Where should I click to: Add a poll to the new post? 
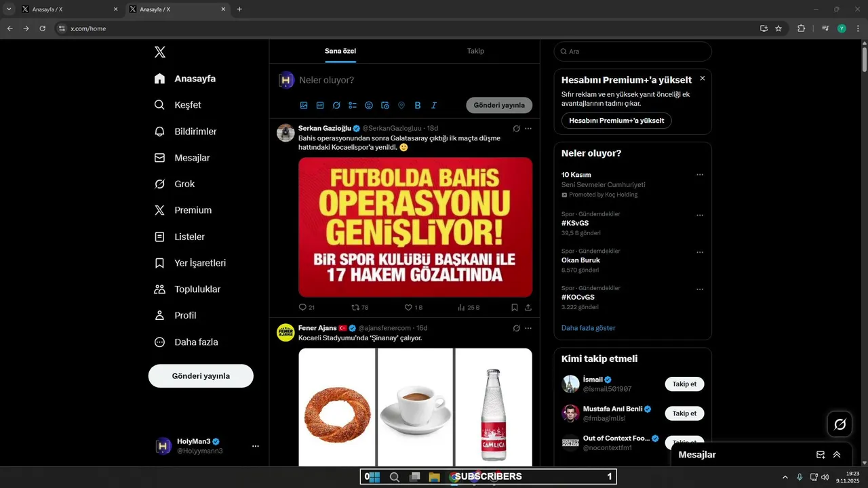(353, 105)
